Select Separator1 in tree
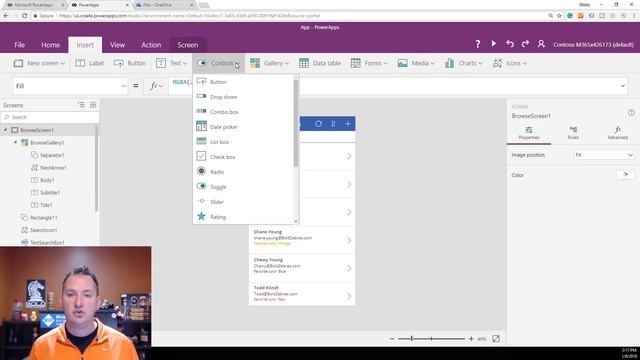 coord(52,155)
